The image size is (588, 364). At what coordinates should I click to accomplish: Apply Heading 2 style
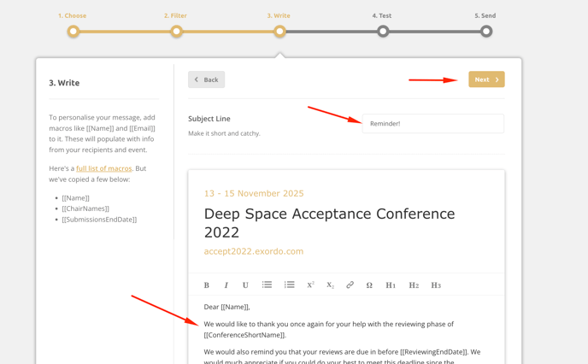[x=414, y=285]
